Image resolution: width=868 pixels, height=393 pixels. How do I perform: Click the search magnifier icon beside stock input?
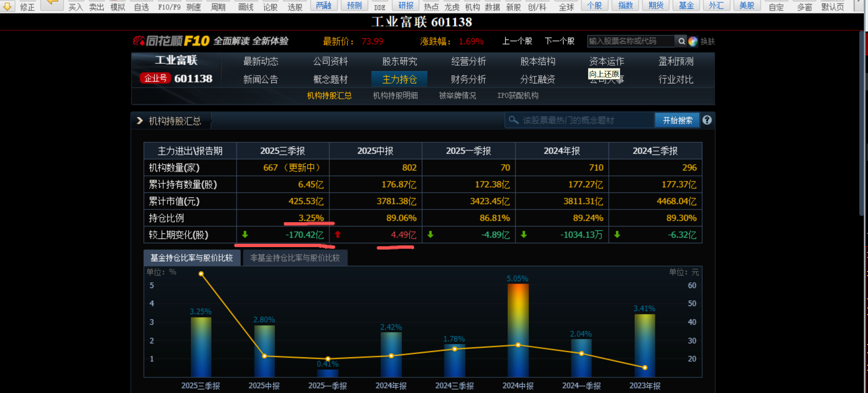(x=681, y=41)
